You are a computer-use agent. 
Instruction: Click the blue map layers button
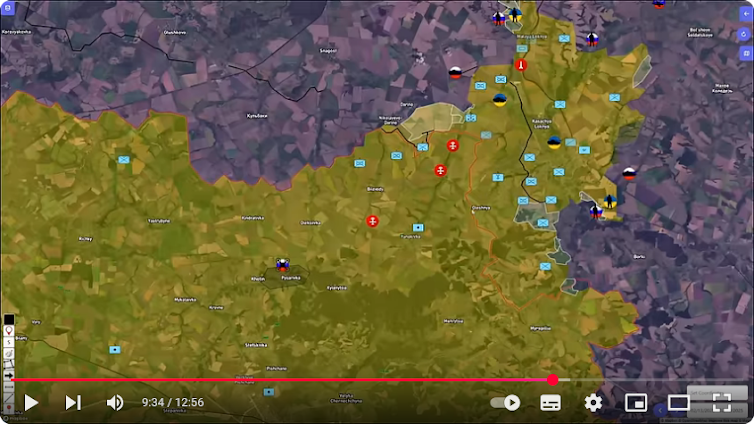coord(746,53)
